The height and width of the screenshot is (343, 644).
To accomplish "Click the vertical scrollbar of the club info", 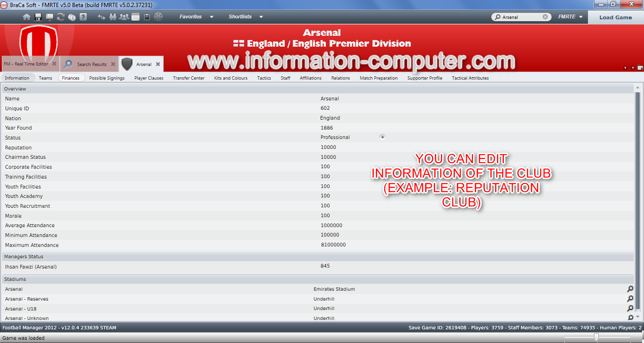I will click(638, 200).
